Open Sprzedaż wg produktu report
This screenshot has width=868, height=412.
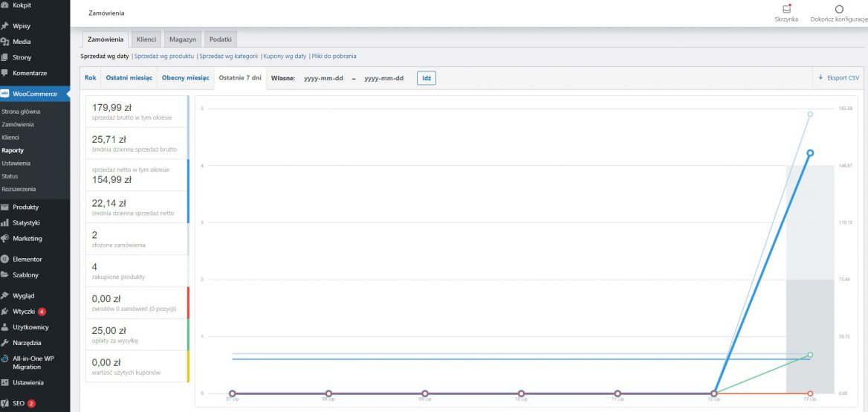tap(163, 56)
